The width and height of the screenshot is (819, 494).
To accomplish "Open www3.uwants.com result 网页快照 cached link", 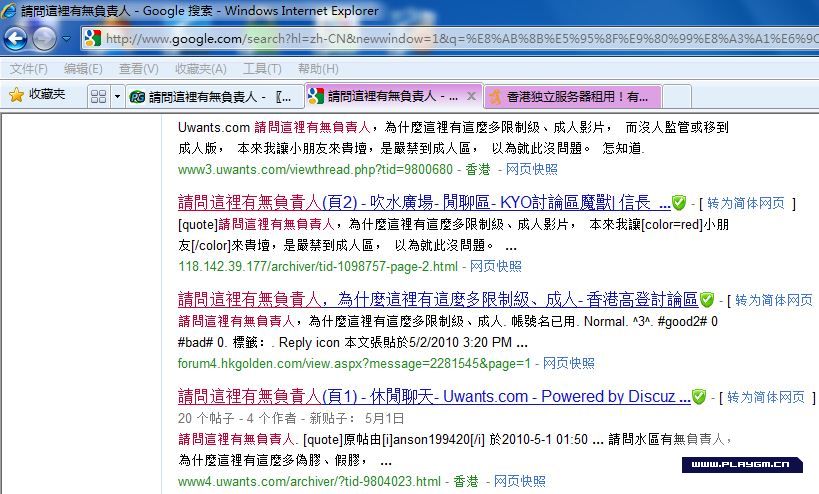I will coord(532,169).
